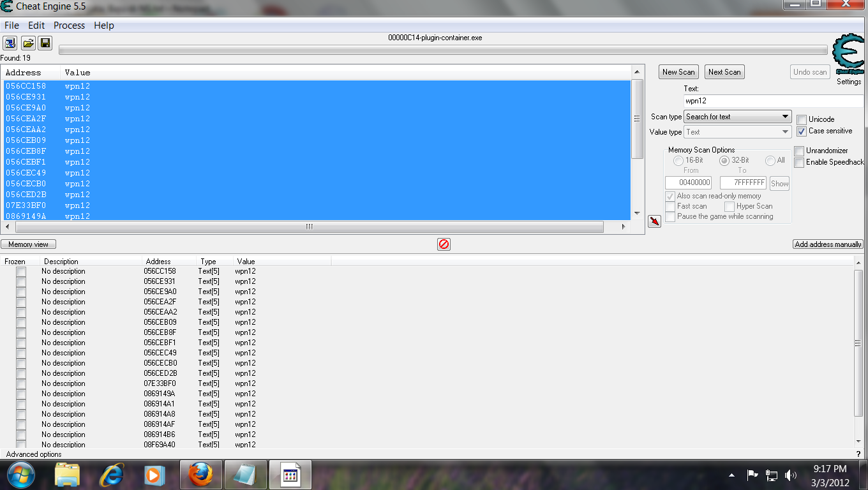Click the floppy disk save icon

[x=45, y=43]
